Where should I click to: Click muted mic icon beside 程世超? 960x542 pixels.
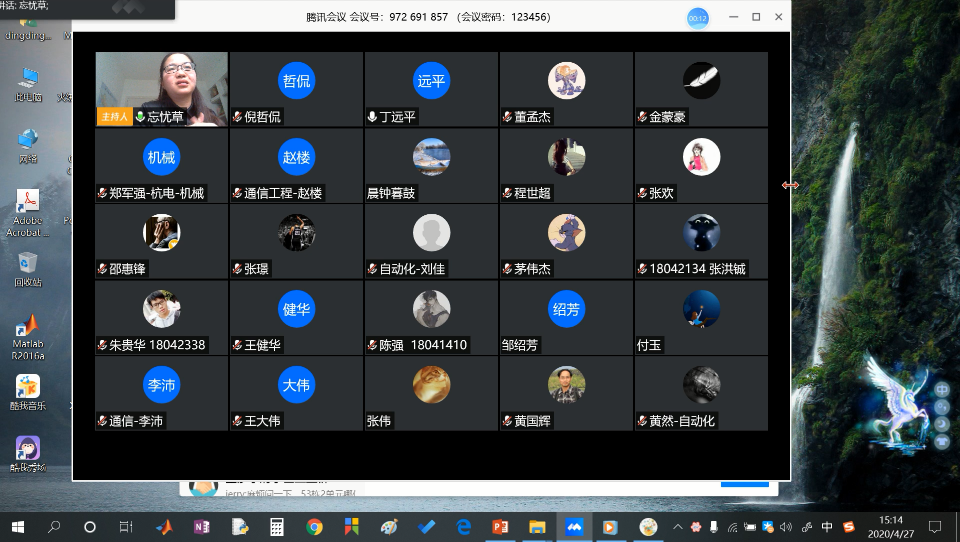click(x=508, y=193)
